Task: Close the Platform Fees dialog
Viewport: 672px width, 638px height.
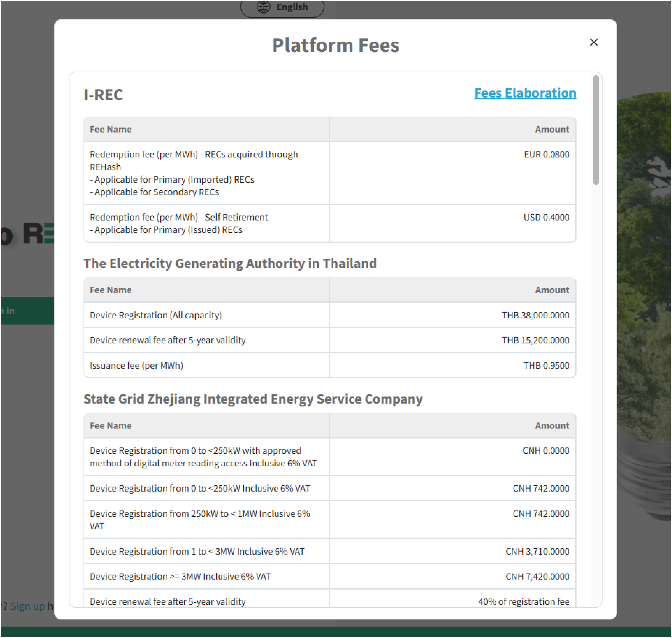Action: tap(594, 42)
